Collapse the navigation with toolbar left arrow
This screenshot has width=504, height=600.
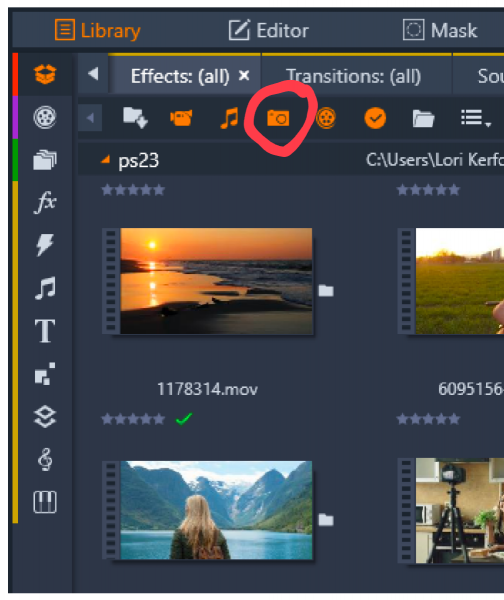click(90, 118)
